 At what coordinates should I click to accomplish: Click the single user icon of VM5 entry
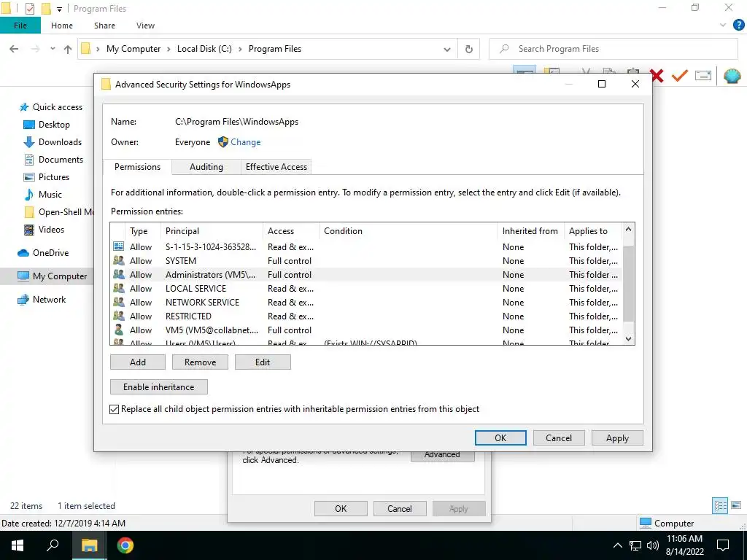(x=119, y=330)
